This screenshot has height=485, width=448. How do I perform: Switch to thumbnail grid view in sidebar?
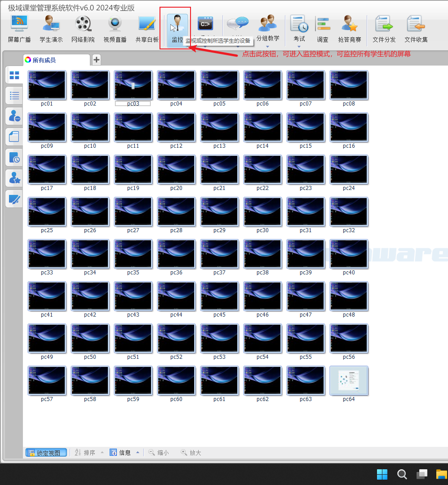[14, 75]
